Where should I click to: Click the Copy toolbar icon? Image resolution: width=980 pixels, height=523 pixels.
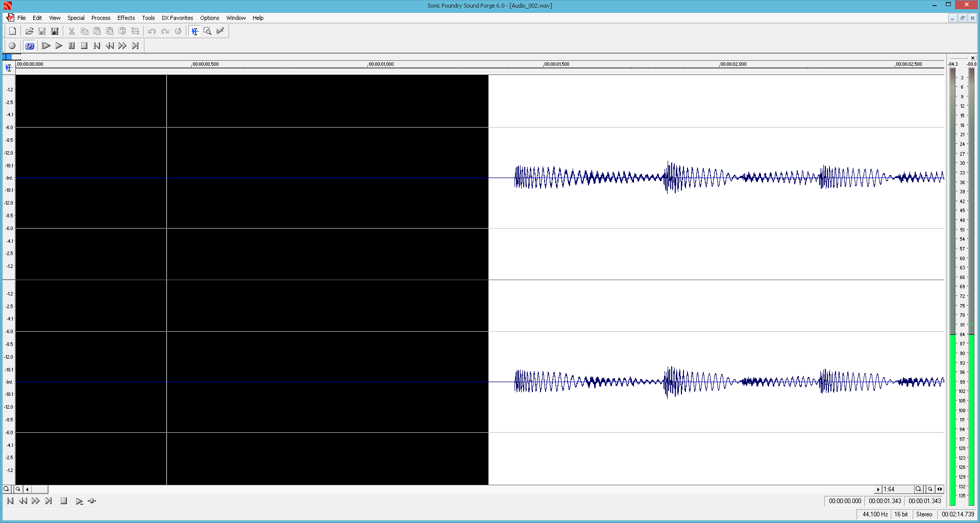pos(84,31)
